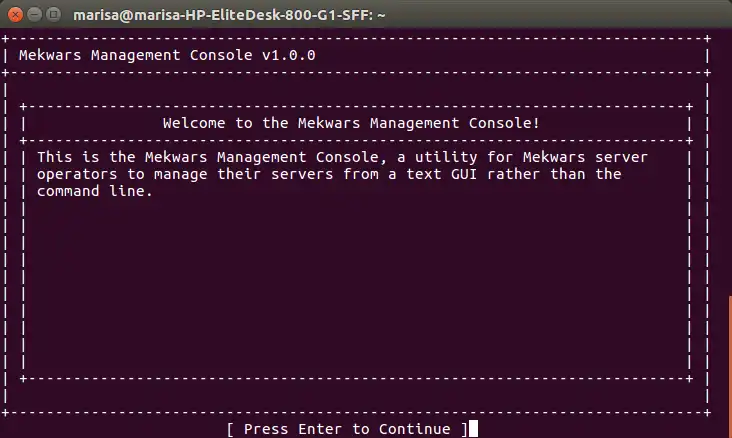Click the Mekwars Management Console v1.0.0 header
This screenshot has height=438, width=732.
click(167, 55)
